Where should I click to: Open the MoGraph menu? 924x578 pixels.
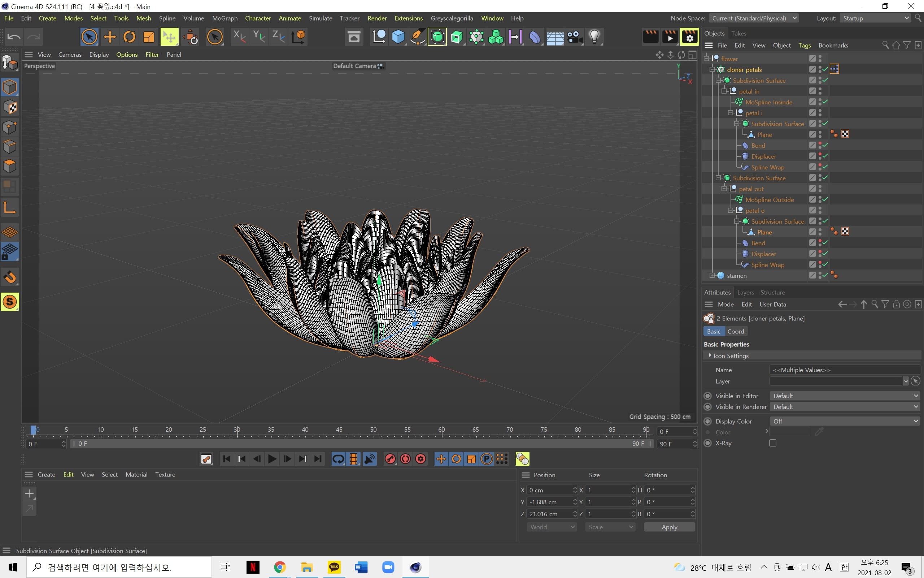225,18
